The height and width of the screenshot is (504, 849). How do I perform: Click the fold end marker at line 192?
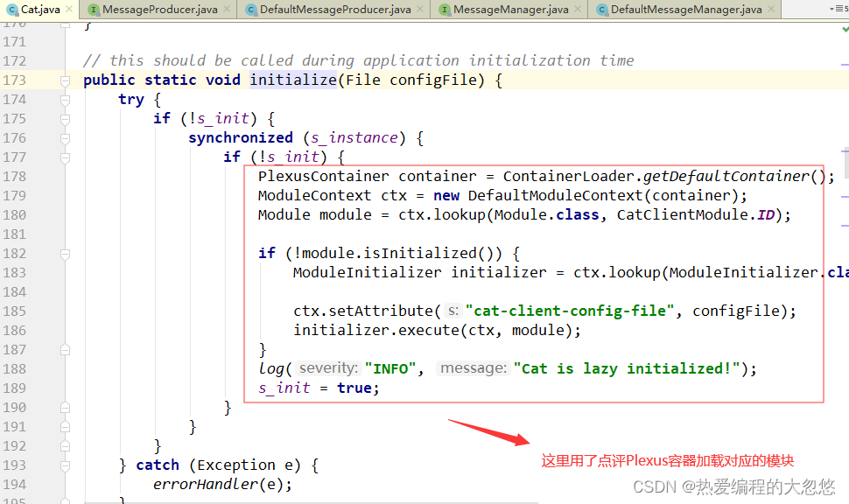65,446
